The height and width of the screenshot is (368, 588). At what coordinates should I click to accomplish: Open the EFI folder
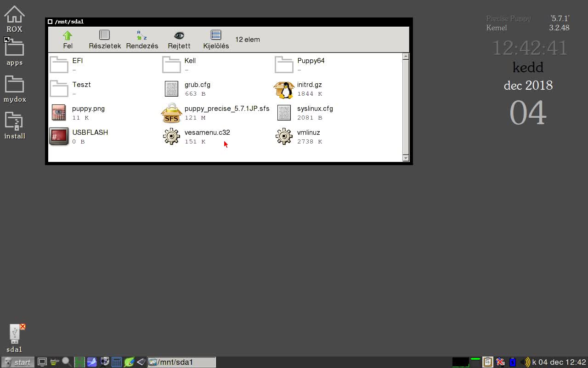click(59, 64)
